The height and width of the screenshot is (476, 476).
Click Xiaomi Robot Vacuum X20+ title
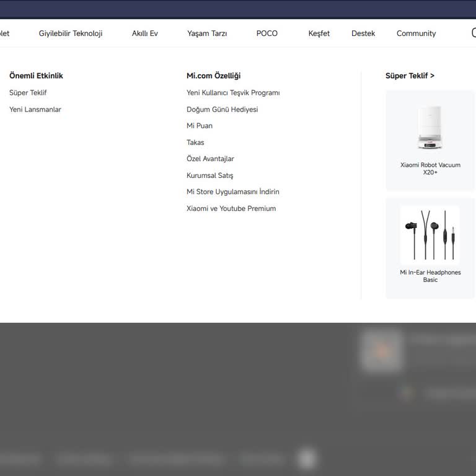click(x=430, y=169)
